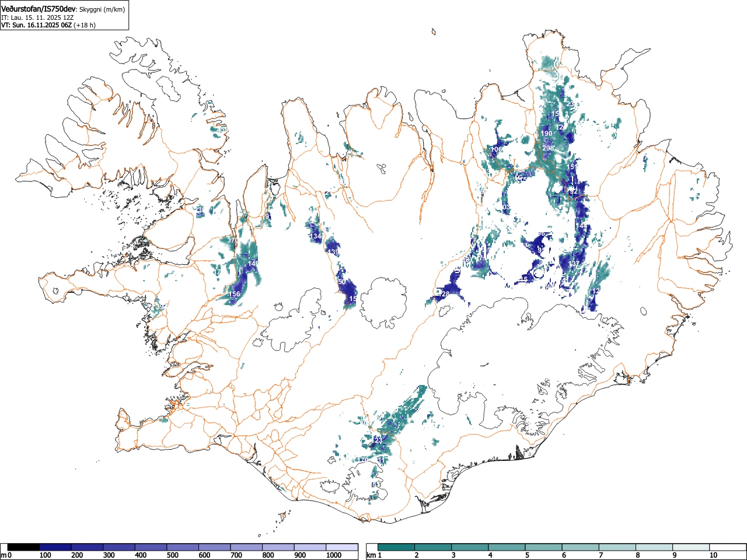747x560 pixels.
Task: Click the '10' label on km scale
Action: click(x=713, y=555)
